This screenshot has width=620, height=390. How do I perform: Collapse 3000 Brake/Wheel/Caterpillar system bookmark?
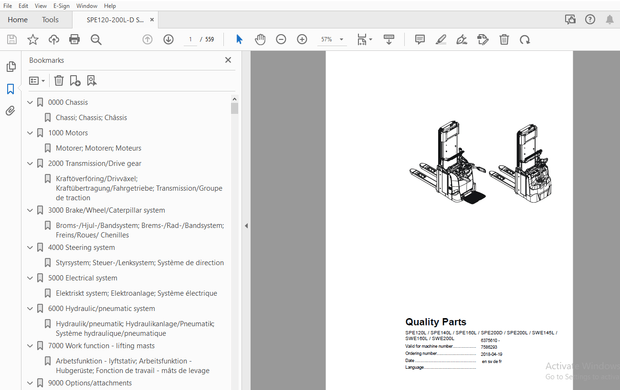[30, 210]
